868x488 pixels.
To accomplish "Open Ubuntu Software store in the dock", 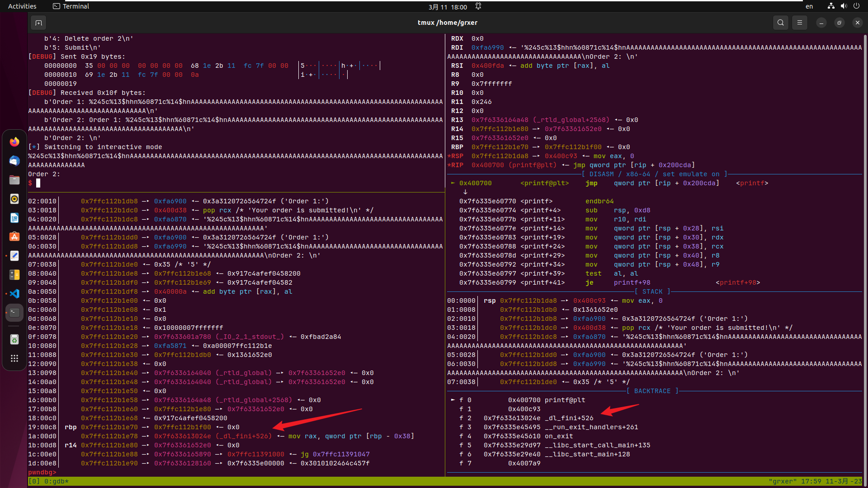I will point(14,237).
